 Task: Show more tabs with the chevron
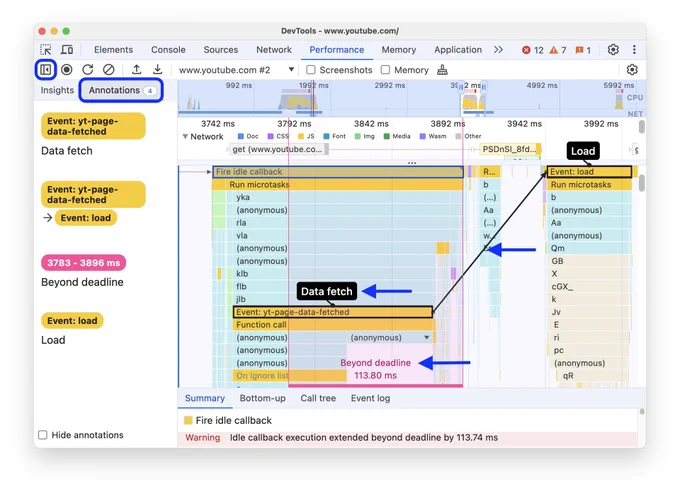pyautogui.click(x=498, y=50)
